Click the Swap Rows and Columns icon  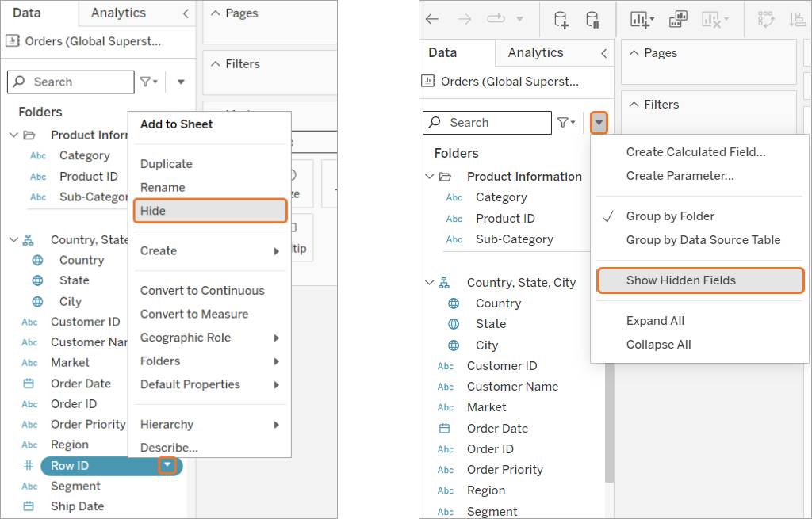[x=766, y=20]
